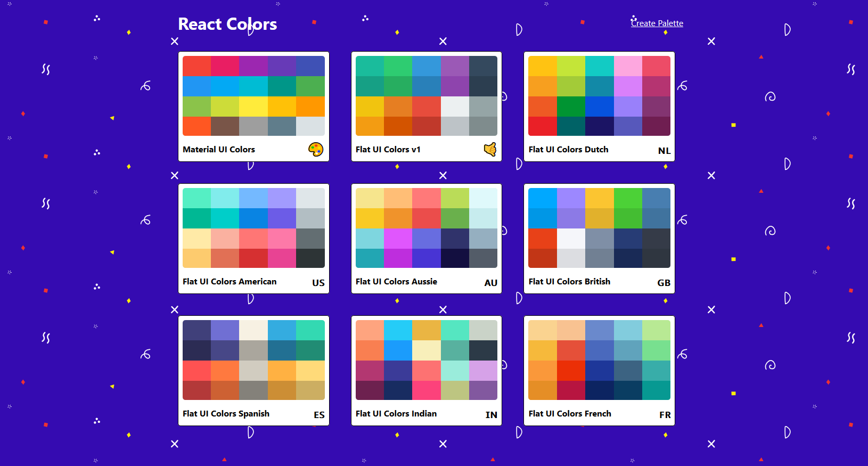Screen dimensions: 868x466
Task: Select the "Flat UI Colors Aussie" palette name
Action: pos(396,282)
